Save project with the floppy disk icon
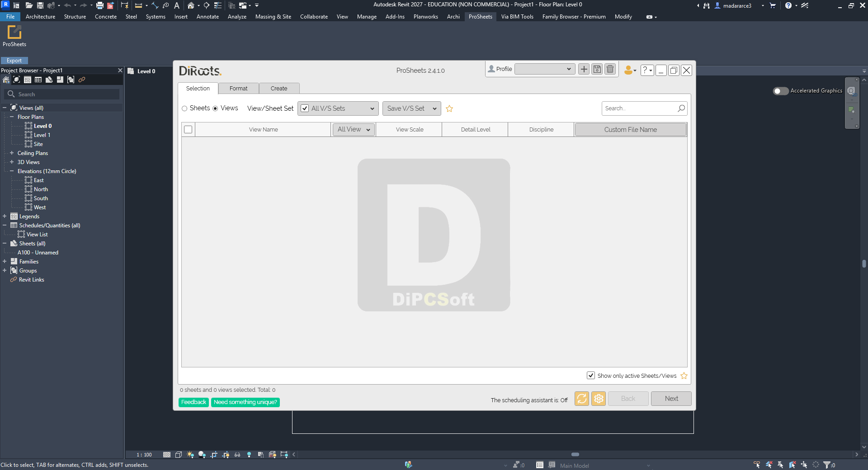The height and width of the screenshot is (470, 868). pos(40,5)
